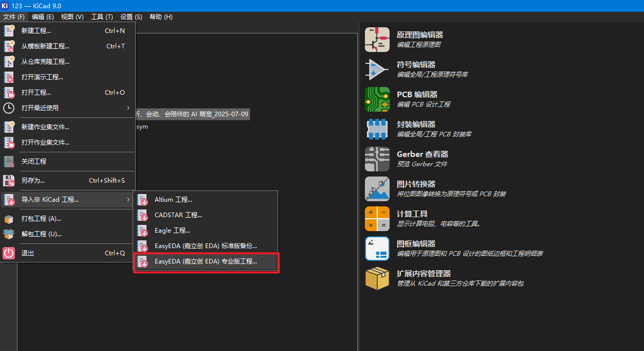Image resolution: width=644 pixels, height=351 pixels.
Task: Click the 另存为 floppy disk icon
Action: [x=9, y=181]
